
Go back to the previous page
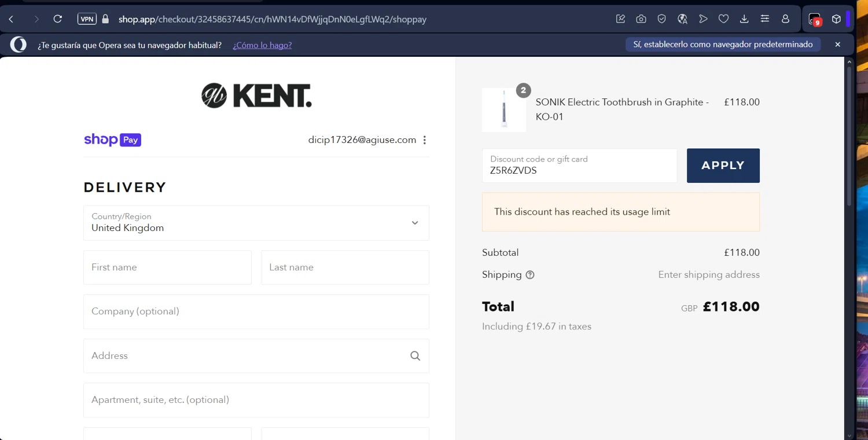(11, 19)
